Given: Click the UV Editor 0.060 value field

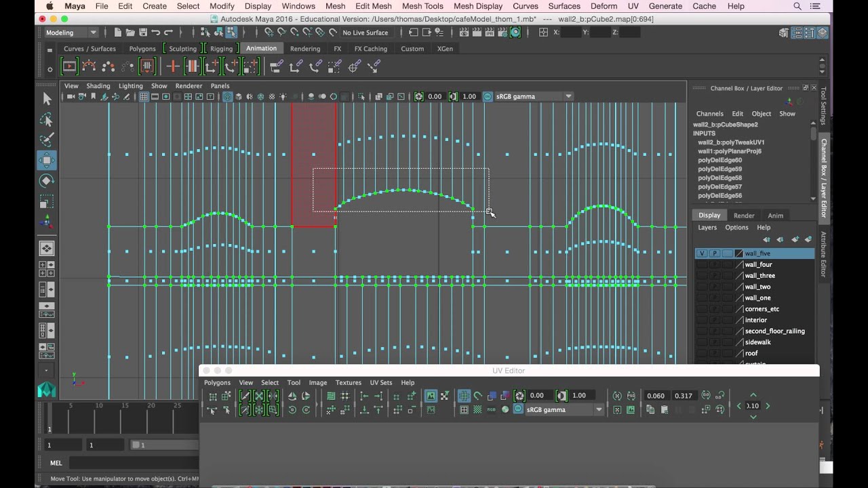Looking at the screenshot, I should click(656, 396).
